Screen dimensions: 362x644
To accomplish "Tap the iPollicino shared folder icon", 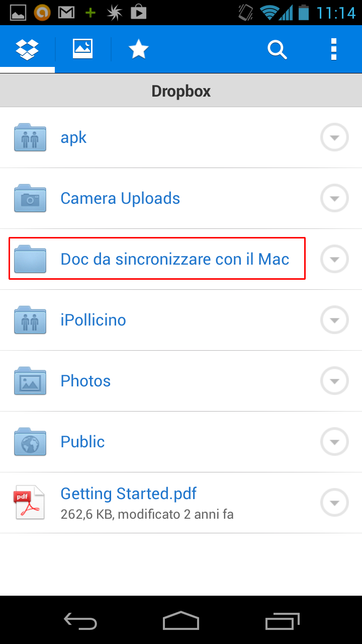I will (x=30, y=320).
